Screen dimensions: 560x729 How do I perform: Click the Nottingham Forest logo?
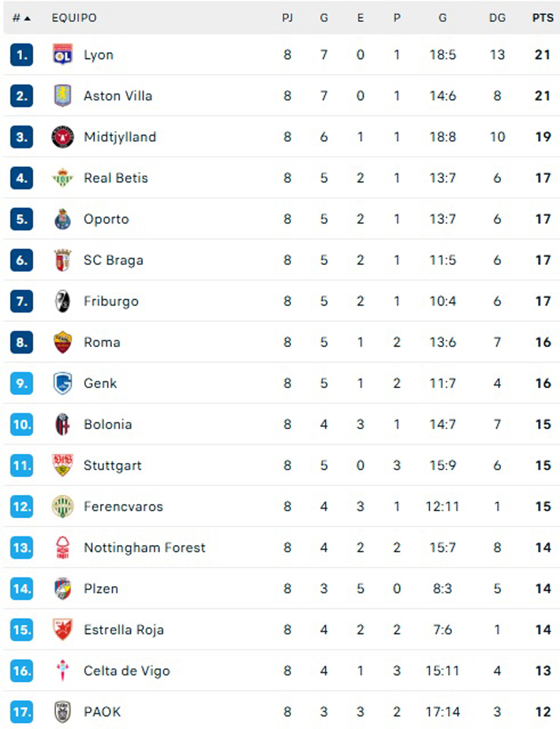tap(62, 547)
